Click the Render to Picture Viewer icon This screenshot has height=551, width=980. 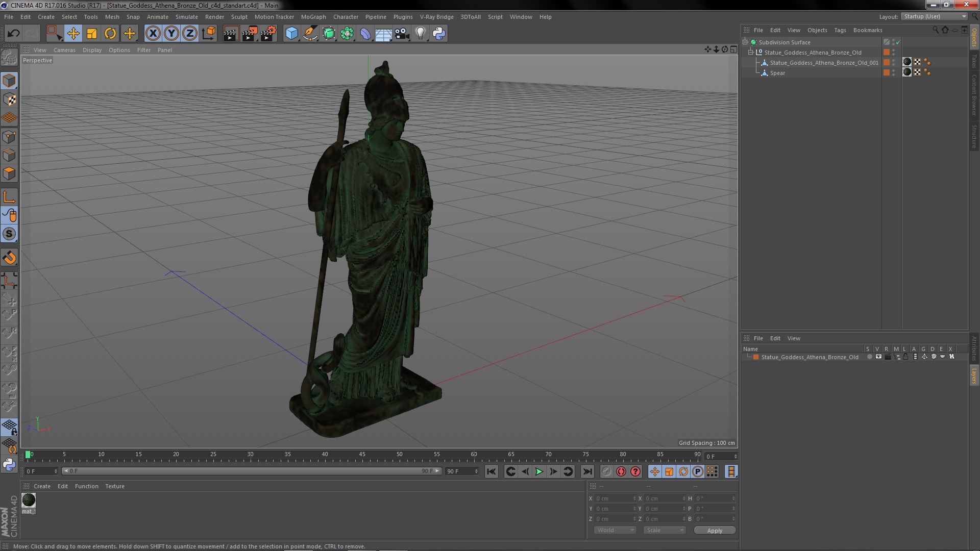click(x=249, y=34)
